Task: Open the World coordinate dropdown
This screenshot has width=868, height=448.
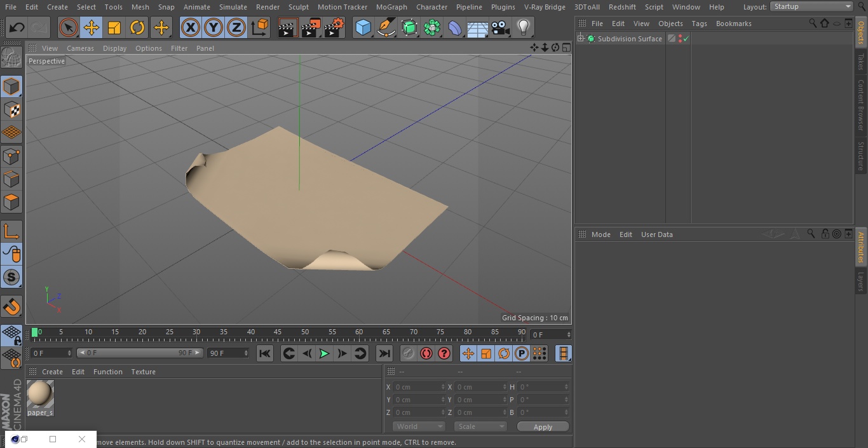Action: pyautogui.click(x=419, y=426)
